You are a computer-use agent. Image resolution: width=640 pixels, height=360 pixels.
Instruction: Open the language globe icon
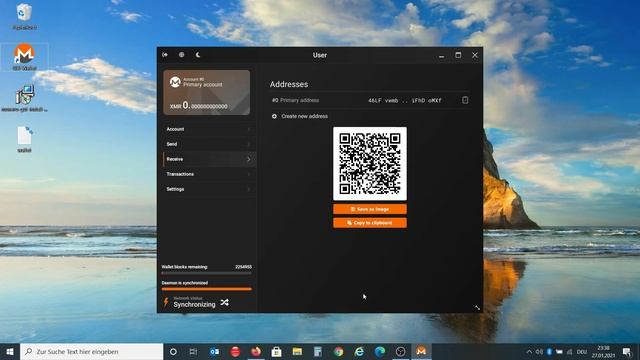[181, 55]
